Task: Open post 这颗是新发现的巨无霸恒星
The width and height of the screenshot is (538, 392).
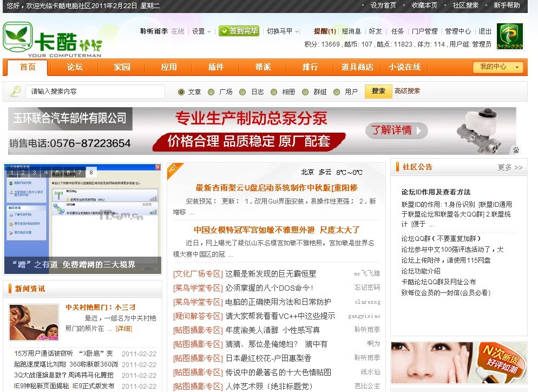Action: (x=271, y=273)
